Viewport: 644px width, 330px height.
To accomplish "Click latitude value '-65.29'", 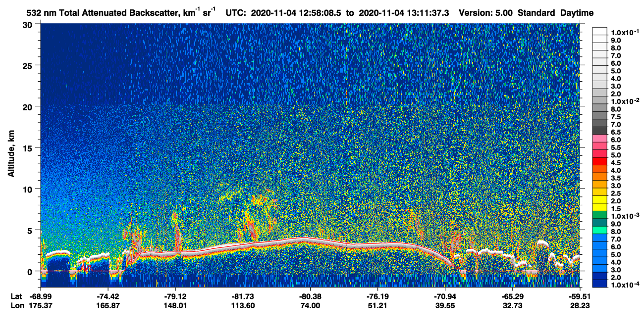I will pyautogui.click(x=512, y=296).
